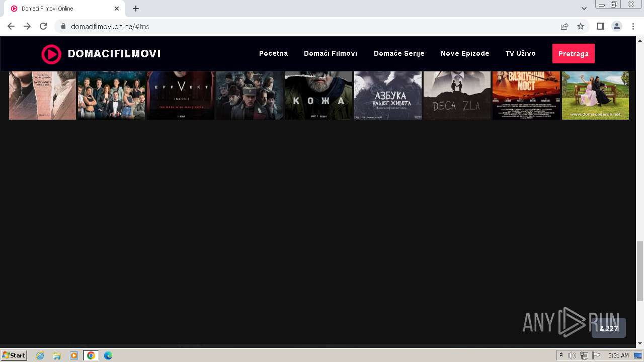Click the 3:31 AM clock
The width and height of the screenshot is (644, 362).
click(x=618, y=355)
